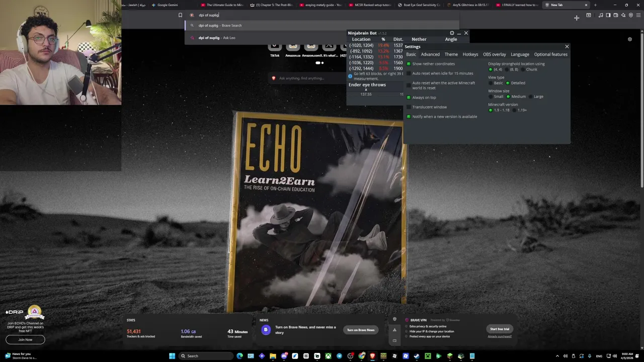Click Amazon.sa shortcut tile
Image resolution: width=644 pixels, height=362 pixels.
point(293,50)
